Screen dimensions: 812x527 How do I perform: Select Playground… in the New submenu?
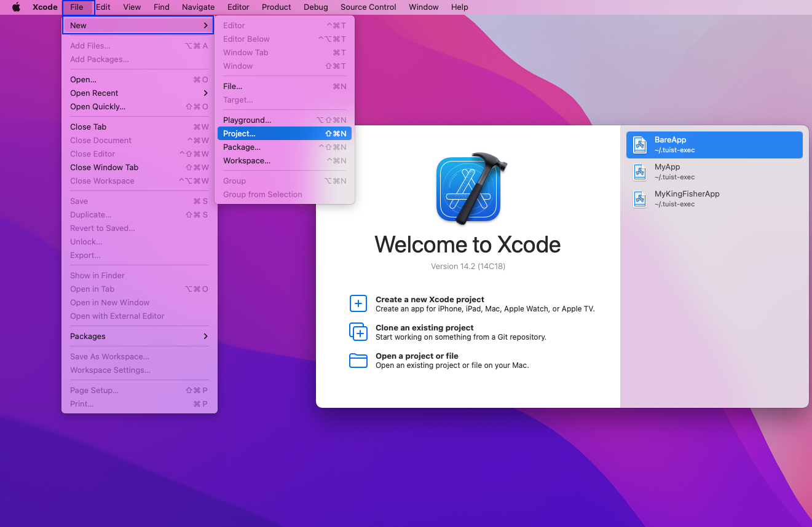(x=284, y=120)
